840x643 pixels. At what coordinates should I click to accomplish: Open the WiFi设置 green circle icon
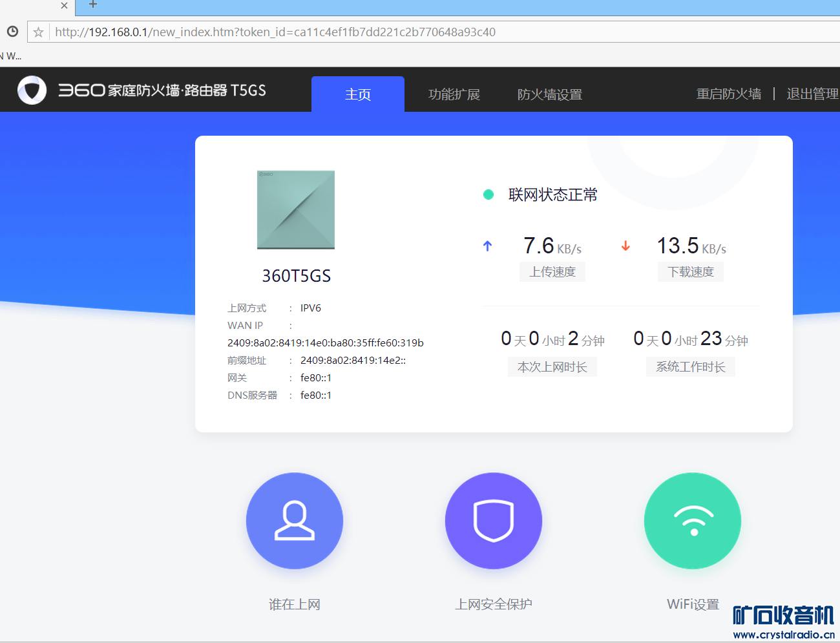tap(693, 521)
